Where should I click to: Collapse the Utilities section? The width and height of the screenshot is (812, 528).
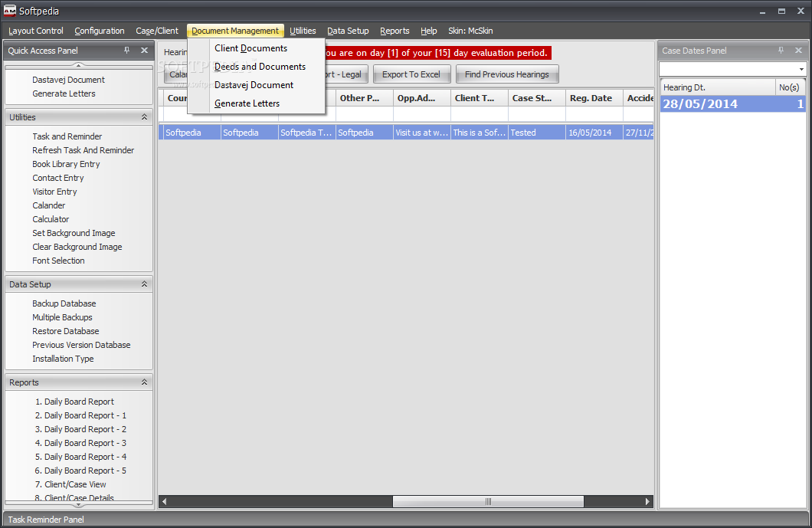[145, 117]
